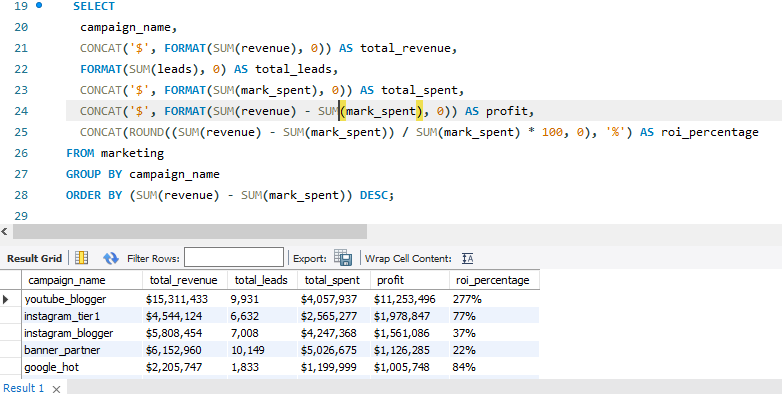
Task: Refresh the result grid data
Action: pyautogui.click(x=111, y=258)
